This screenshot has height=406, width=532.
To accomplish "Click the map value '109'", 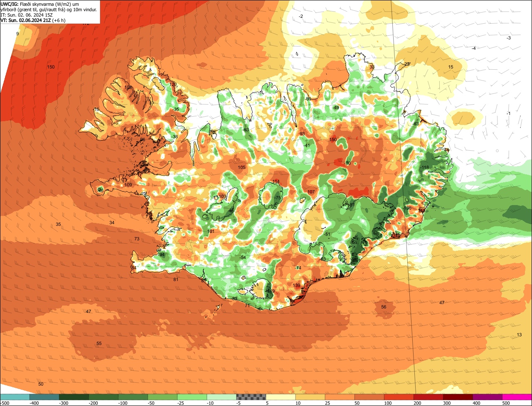I will (x=128, y=185).
